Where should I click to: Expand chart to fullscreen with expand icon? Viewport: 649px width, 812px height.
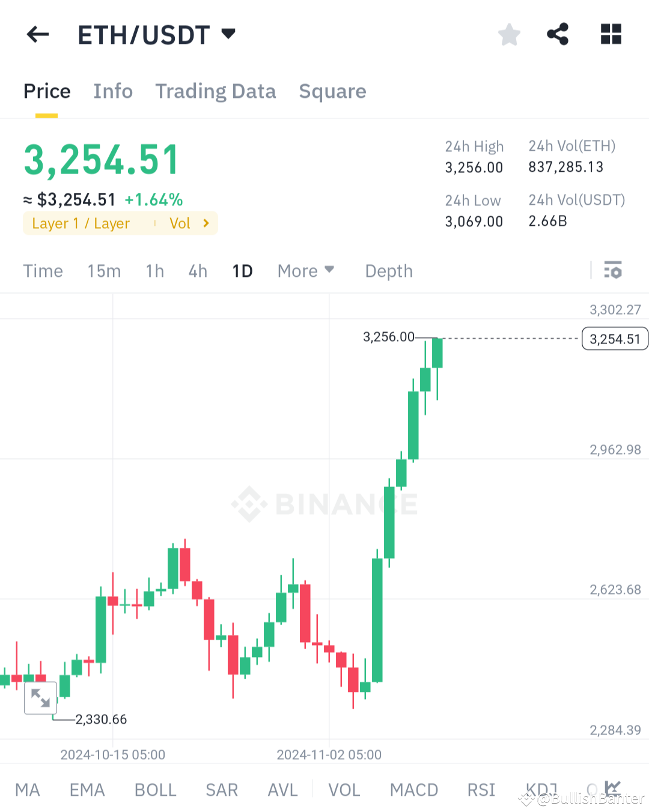click(40, 698)
